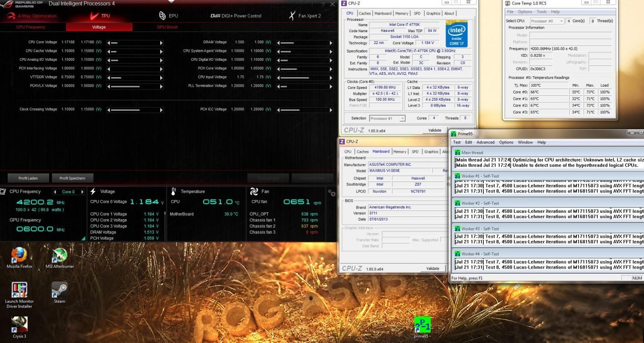Click the Clock Crossing Voltage slider bar
Image resolution: width=644 pixels, height=343 pixels.
pos(135,109)
